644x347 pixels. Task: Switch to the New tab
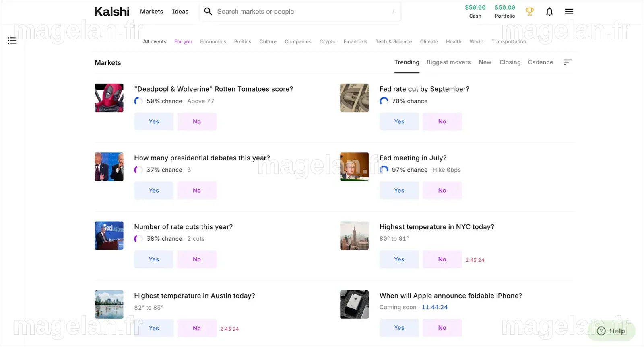[485, 62]
